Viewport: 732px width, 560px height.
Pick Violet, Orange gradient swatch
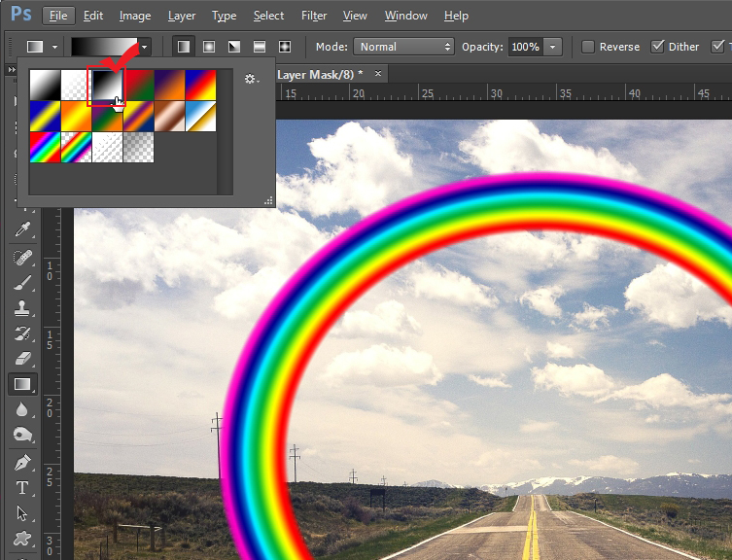pyautogui.click(x=170, y=85)
